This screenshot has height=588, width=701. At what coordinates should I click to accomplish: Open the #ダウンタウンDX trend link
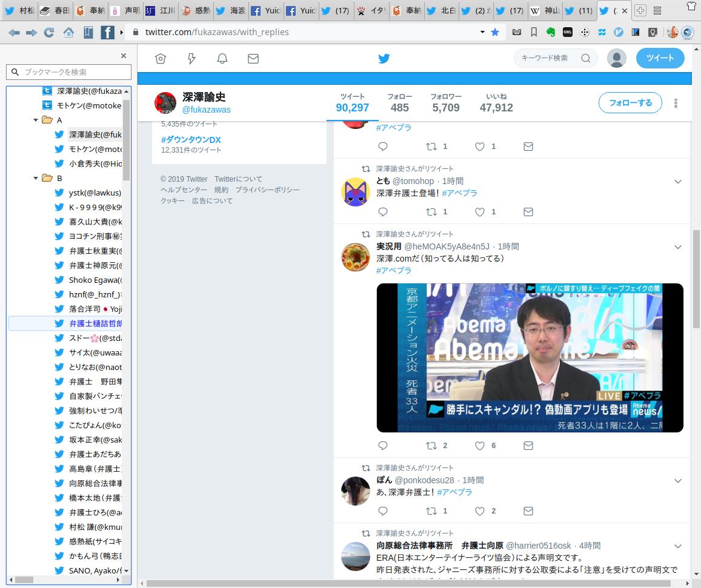point(191,140)
